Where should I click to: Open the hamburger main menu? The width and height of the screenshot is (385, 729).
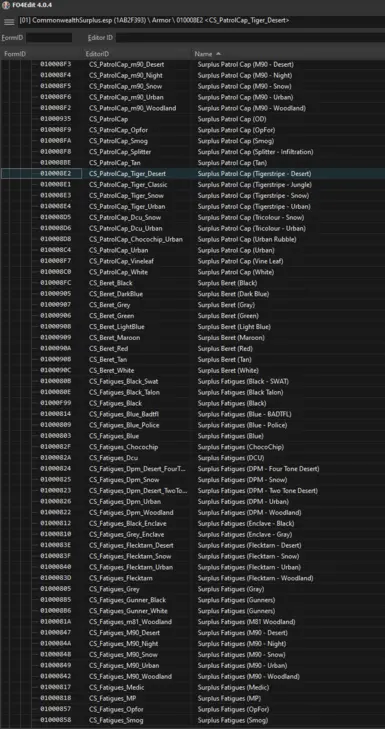coord(9,22)
